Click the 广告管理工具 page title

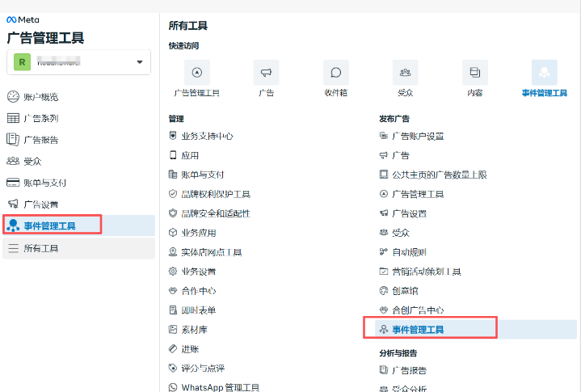[45, 38]
